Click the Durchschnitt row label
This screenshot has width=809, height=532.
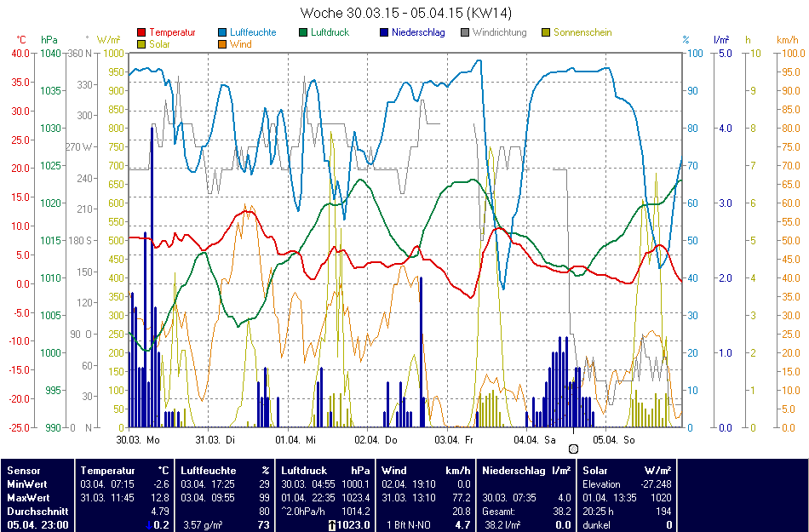[x=37, y=512]
